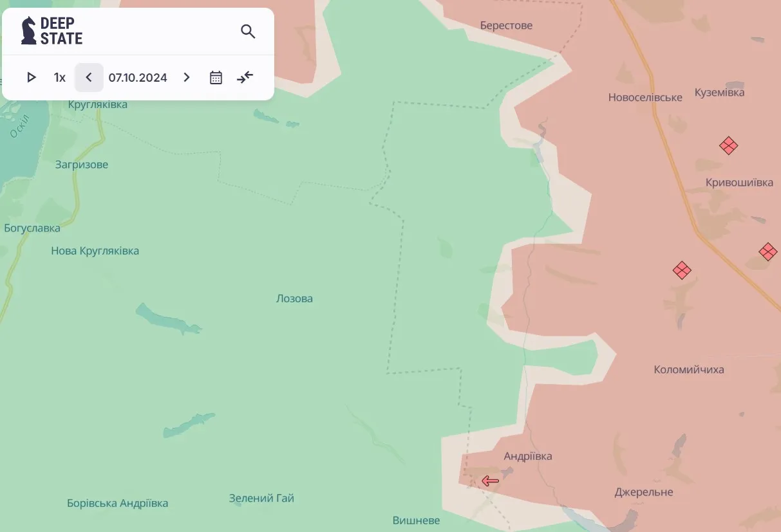Click the compare dates arrows icon
The height and width of the screenshot is (532, 781).
coord(245,78)
